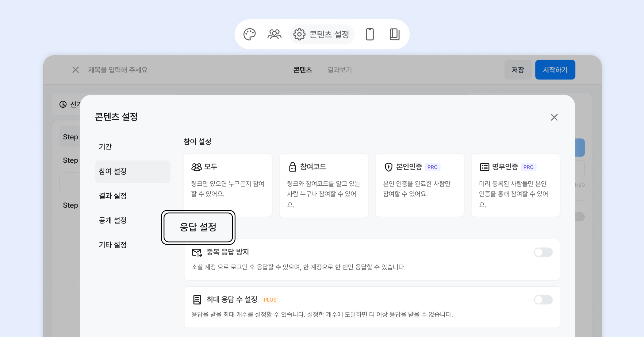Screen dimensions: 644x337
Task: Toggle 최대 응답 수 설정 on
Action: (543, 300)
